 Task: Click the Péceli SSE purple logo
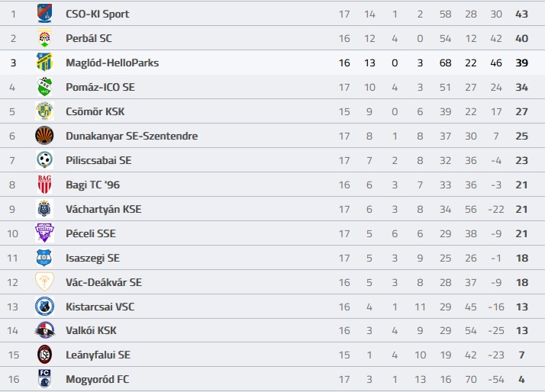[44, 233]
